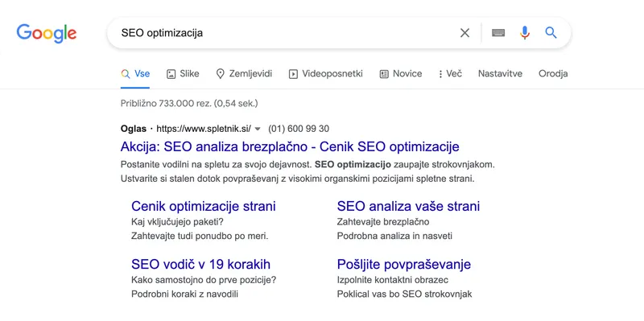The image size is (644, 321).
Task: Open the Zemljevidi tab
Action: (244, 74)
